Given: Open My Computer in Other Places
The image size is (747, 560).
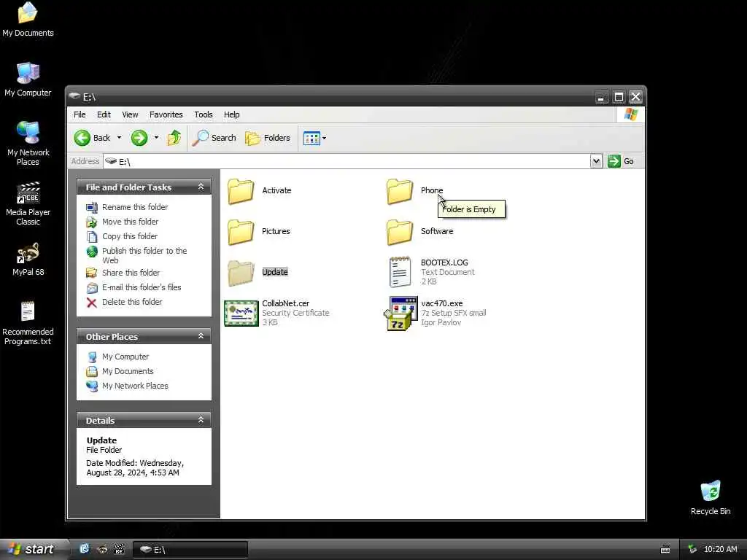Looking at the screenshot, I should pyautogui.click(x=125, y=357).
